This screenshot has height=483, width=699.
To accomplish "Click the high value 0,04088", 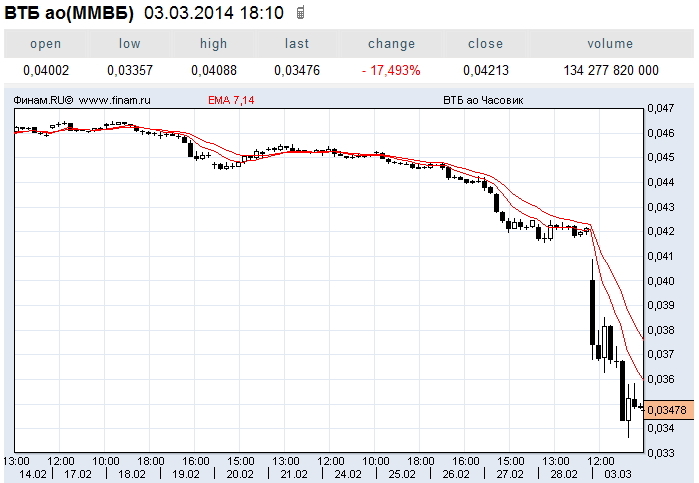I will coord(214,70).
